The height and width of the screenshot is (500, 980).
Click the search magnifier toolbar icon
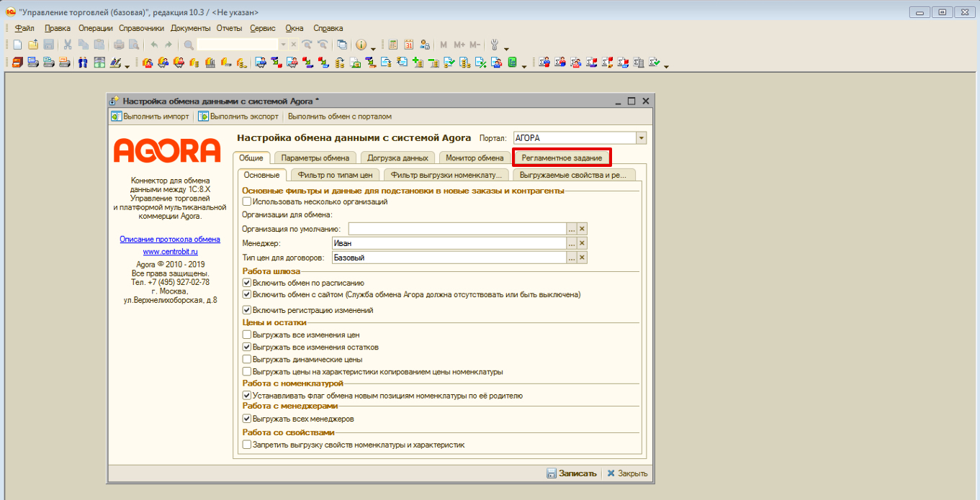pos(189,45)
